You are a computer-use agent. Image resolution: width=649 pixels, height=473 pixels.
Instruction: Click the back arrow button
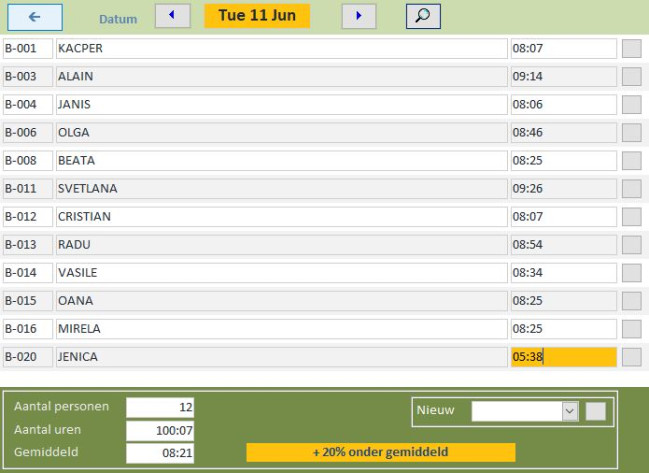(35, 17)
